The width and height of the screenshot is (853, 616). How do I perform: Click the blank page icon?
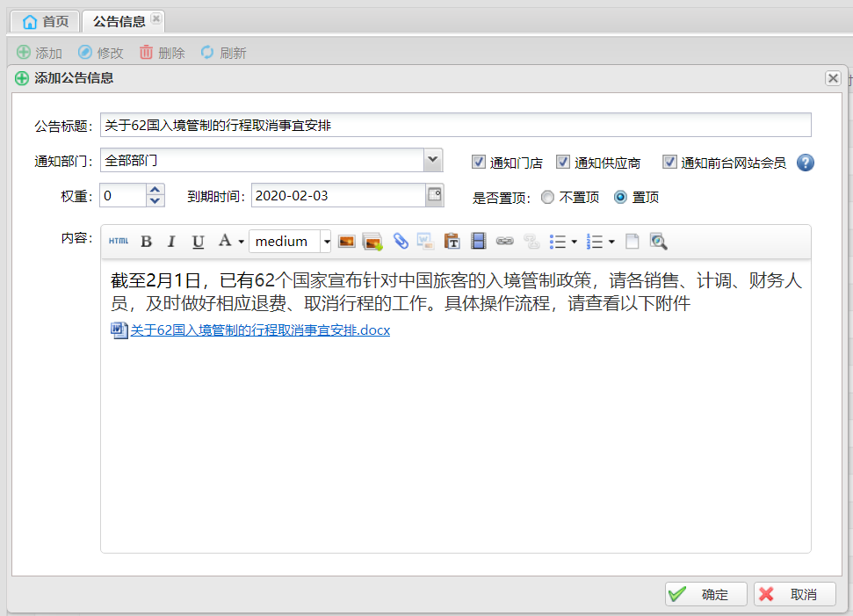(633, 241)
